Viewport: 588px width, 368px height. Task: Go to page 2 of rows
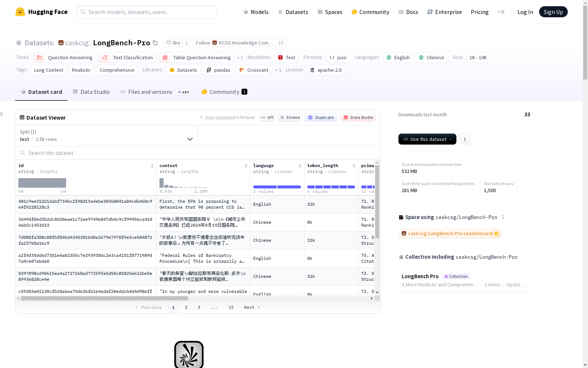point(186,307)
